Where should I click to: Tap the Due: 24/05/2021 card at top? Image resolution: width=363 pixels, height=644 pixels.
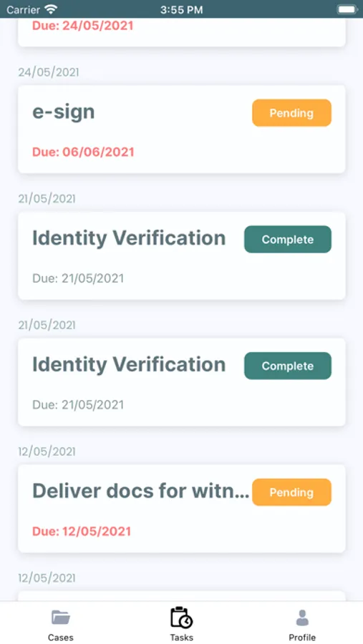click(x=182, y=32)
